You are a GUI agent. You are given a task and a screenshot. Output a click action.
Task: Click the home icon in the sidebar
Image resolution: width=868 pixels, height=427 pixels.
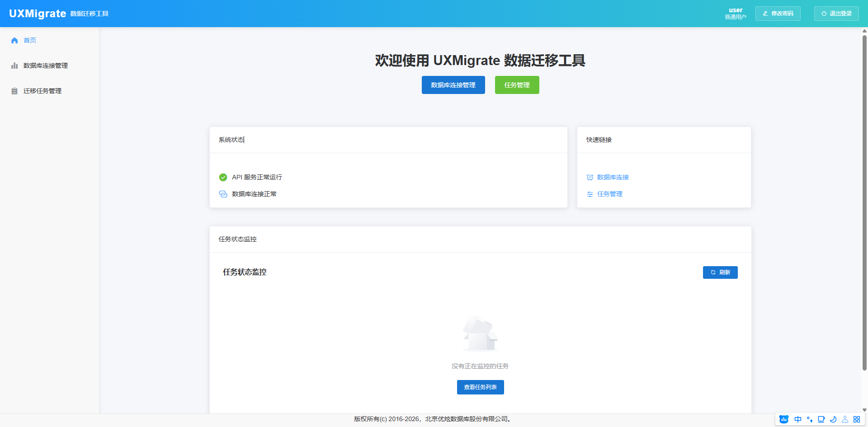(x=14, y=41)
